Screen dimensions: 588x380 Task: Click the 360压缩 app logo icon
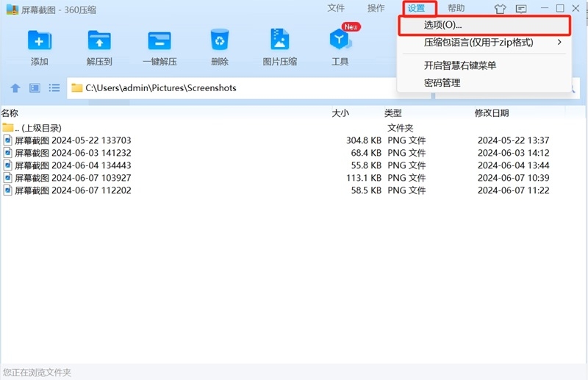(x=12, y=10)
